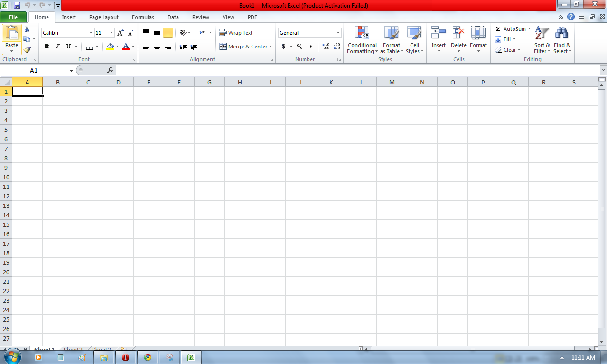Click the Save icon in quick access toolbar
607x364 pixels.
17,6
